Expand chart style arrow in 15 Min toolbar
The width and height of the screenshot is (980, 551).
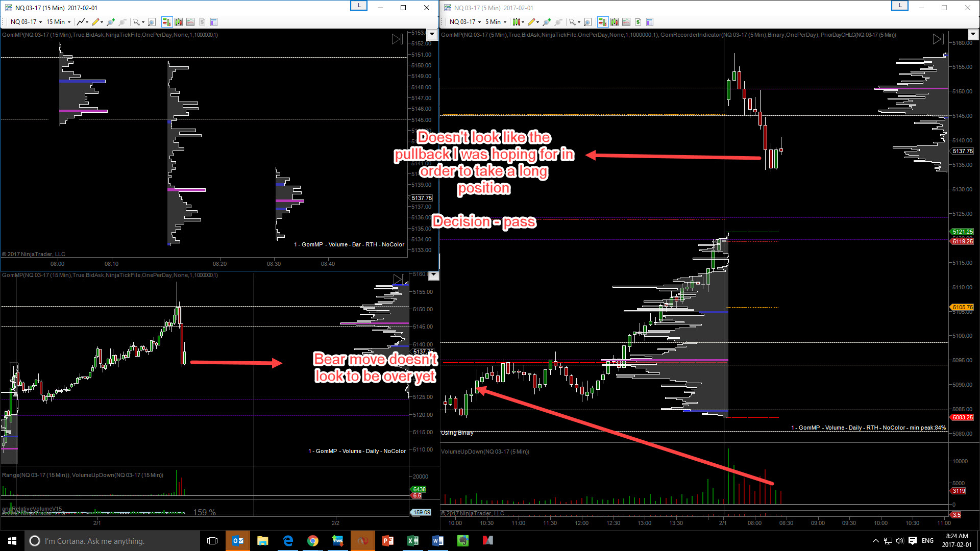(87, 22)
